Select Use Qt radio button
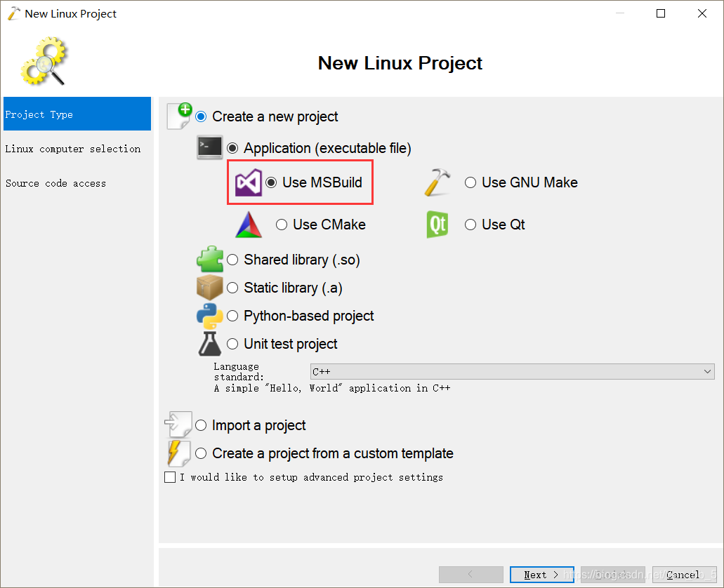The image size is (724, 588). [x=470, y=225]
